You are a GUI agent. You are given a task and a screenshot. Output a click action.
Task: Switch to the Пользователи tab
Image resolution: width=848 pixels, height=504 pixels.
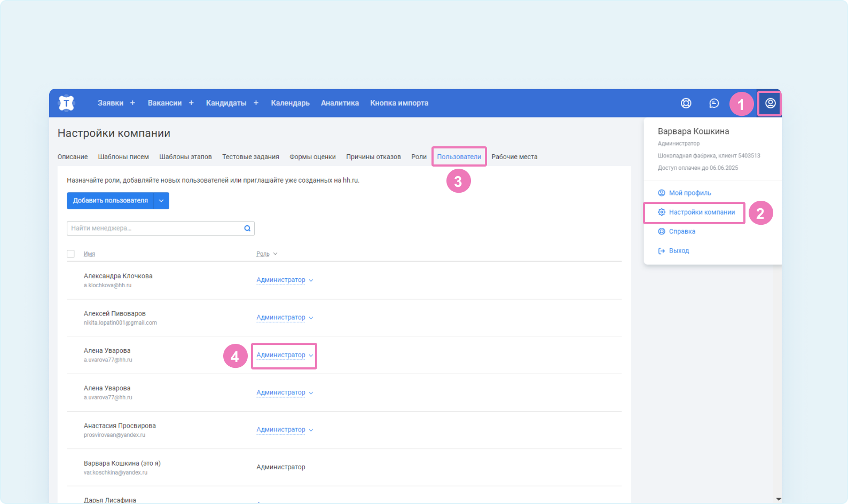click(459, 157)
